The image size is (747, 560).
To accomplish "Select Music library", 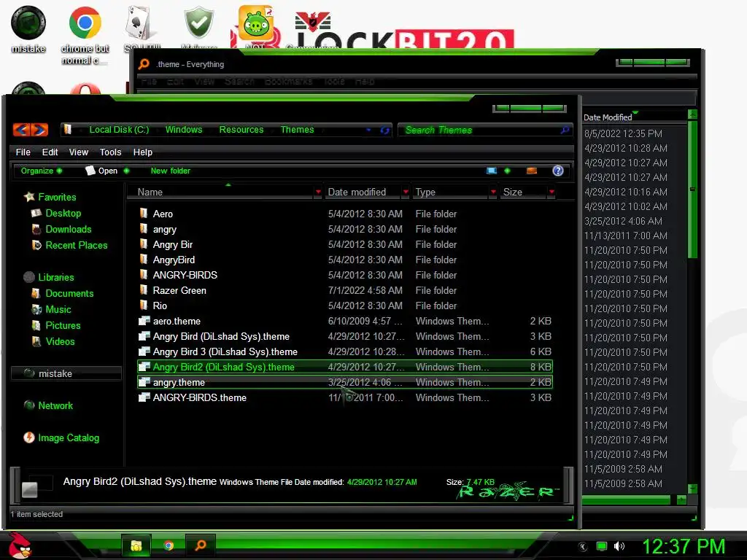I will [x=58, y=309].
